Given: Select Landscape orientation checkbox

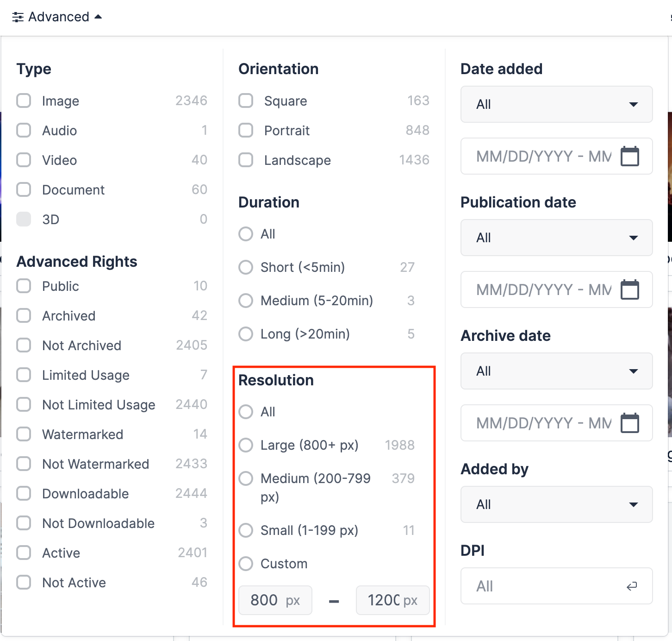Looking at the screenshot, I should click(246, 160).
